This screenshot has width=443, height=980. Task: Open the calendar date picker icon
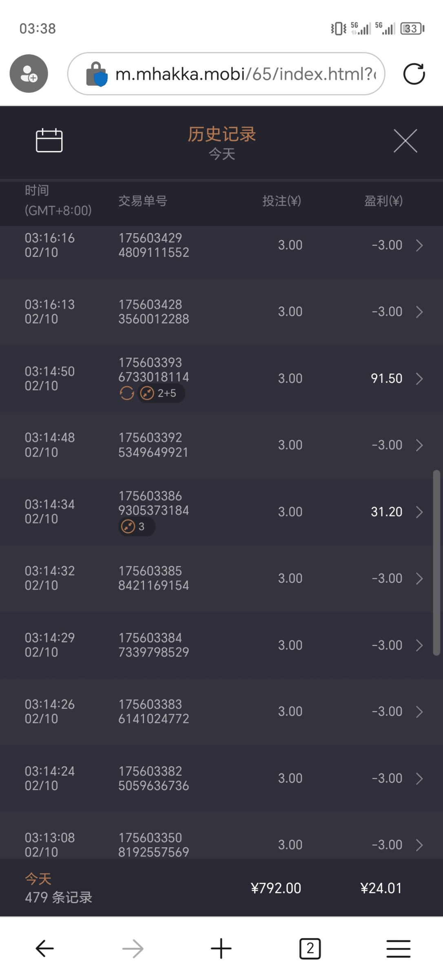pos(49,140)
